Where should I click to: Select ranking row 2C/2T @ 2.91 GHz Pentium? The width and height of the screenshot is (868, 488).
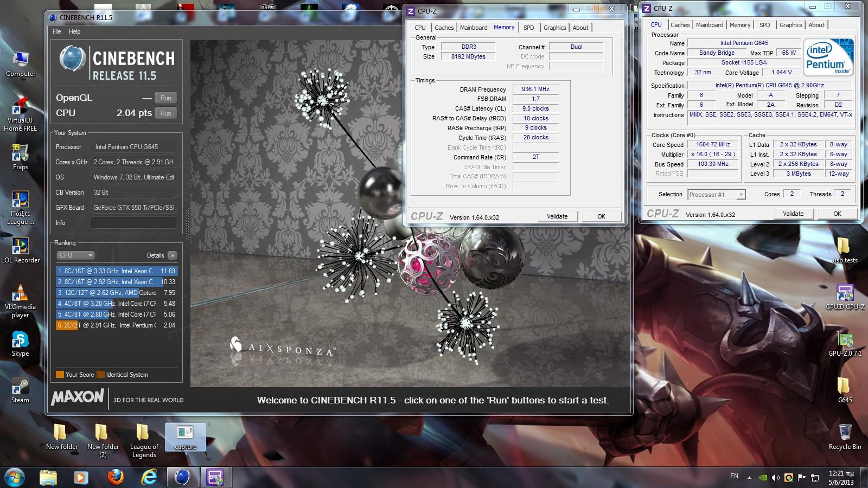(117, 325)
